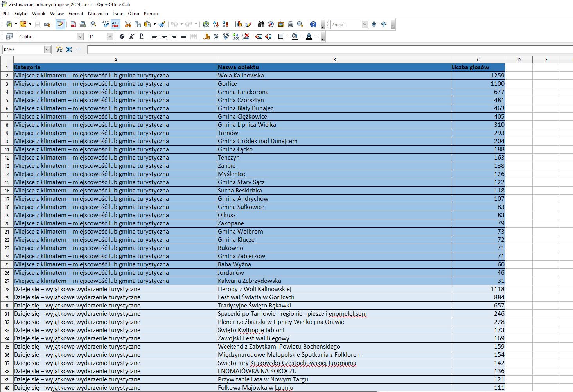Open the Format menu
The width and height of the screenshot is (573, 392).
coord(76,14)
